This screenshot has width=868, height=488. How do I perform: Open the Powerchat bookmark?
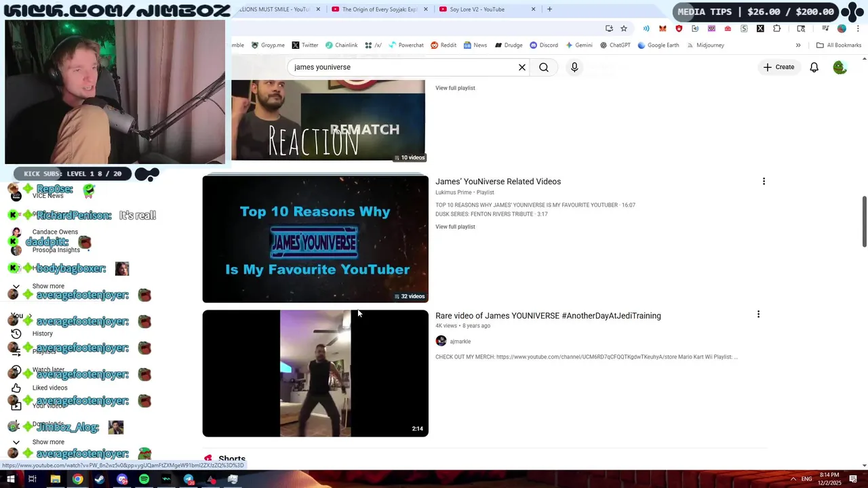pos(406,45)
